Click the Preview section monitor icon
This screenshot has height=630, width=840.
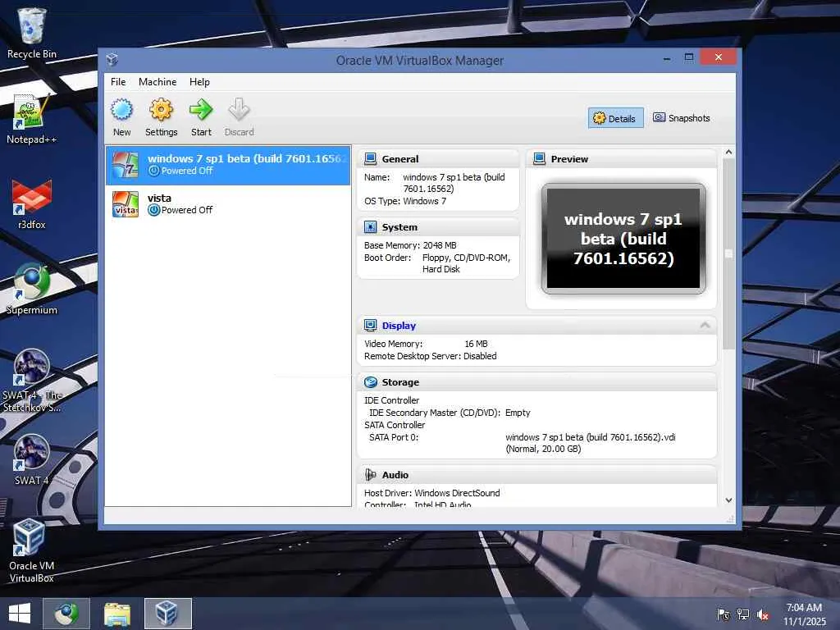click(x=540, y=158)
